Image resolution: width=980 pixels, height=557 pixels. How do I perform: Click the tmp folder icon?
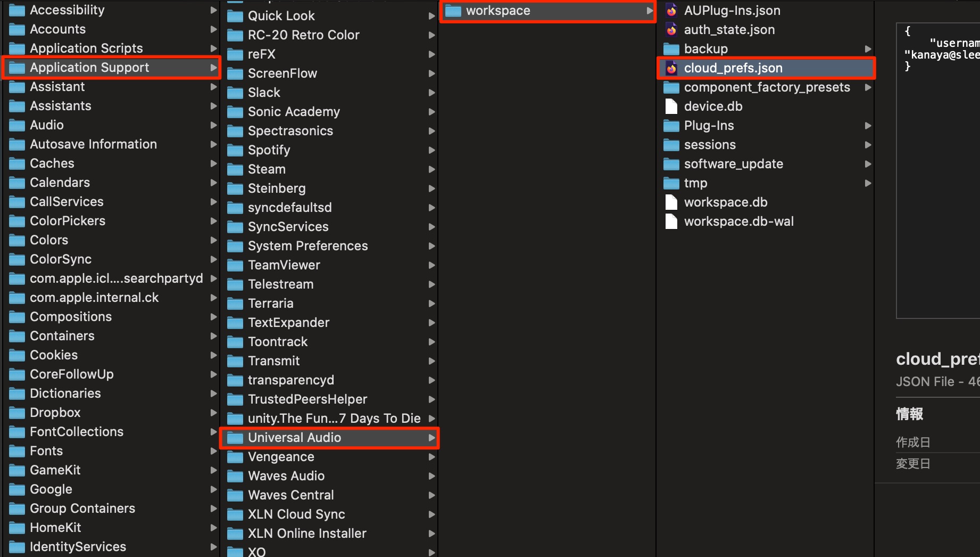pos(671,183)
